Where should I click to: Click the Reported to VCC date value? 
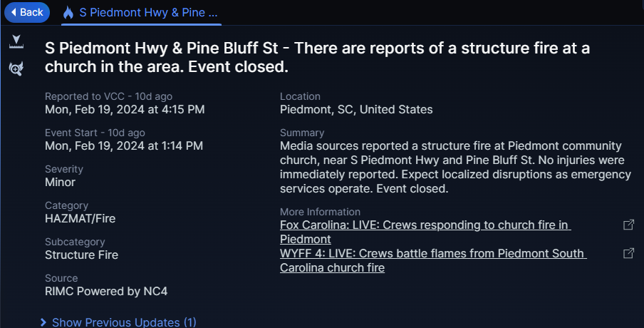coord(125,109)
